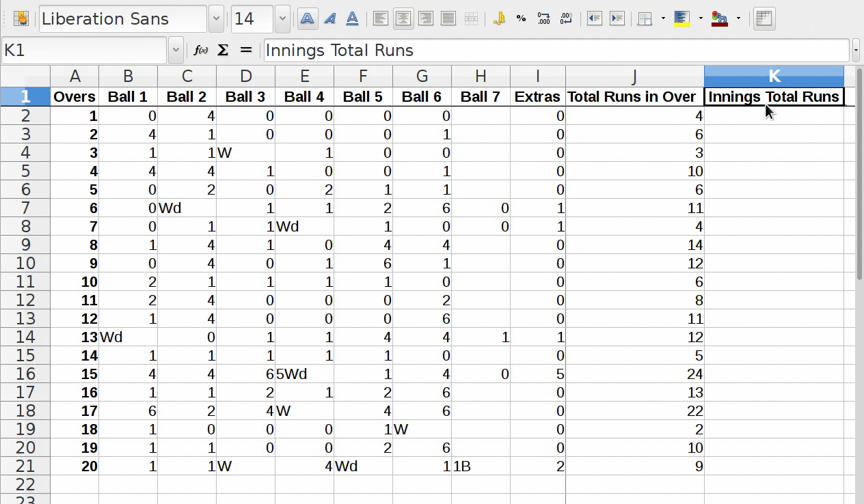Apply yellow background color to cell
864x504 pixels.
point(682,19)
